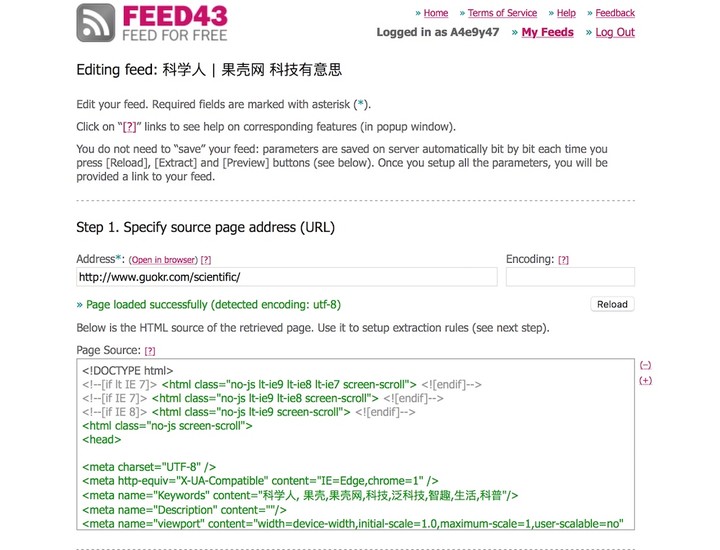This screenshot has width=720, height=550.
Task: Open the Feedback link
Action: tap(615, 13)
